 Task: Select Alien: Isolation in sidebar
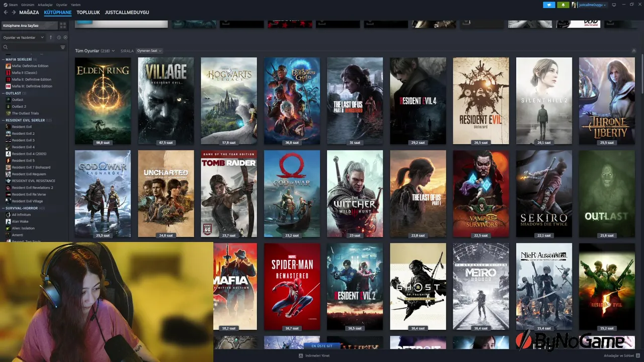[23, 228]
